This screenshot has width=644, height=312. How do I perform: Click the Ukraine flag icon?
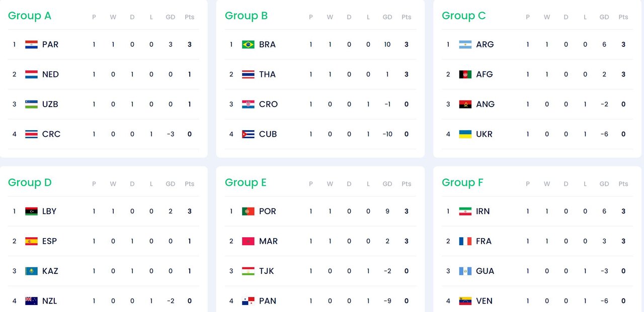(x=465, y=134)
